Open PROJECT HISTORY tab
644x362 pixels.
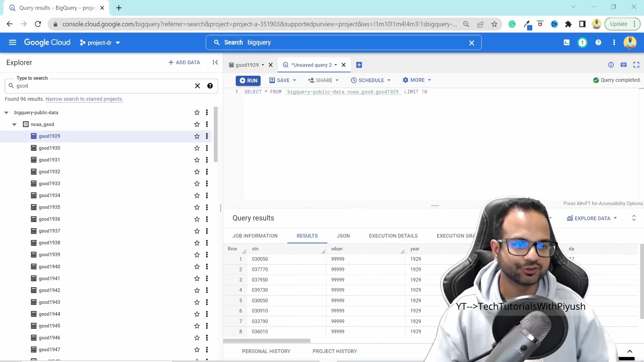tap(335, 351)
